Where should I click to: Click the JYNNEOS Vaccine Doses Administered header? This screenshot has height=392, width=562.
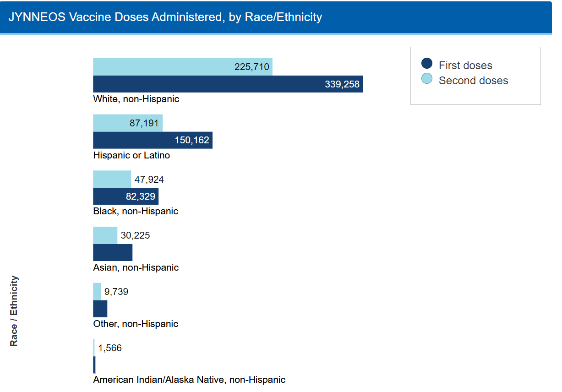click(165, 17)
